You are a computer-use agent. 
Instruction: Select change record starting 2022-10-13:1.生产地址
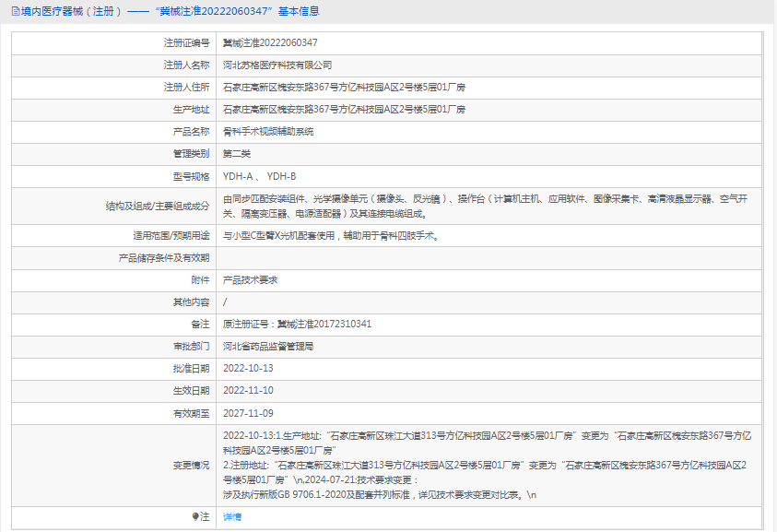point(487,443)
